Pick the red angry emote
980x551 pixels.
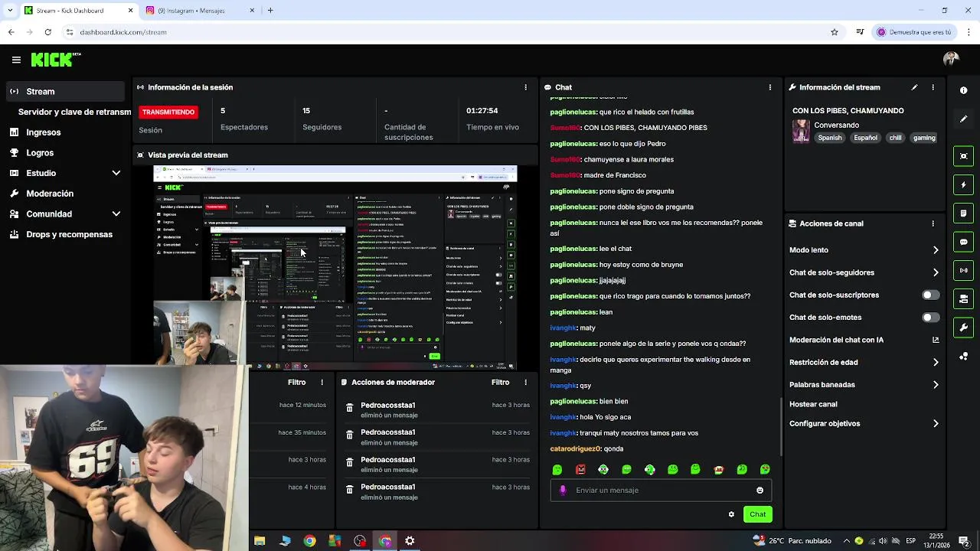[580, 470]
